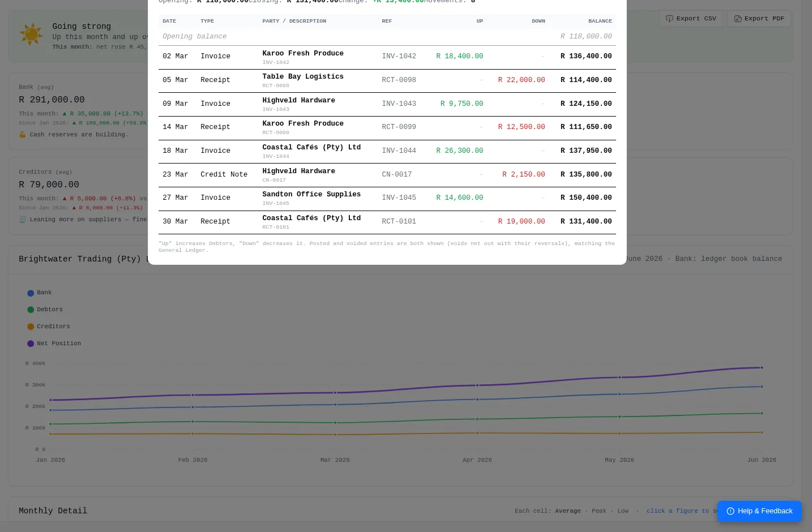The height and width of the screenshot is (532, 812).
Task: Click the Export CSV button
Action: 691,19
